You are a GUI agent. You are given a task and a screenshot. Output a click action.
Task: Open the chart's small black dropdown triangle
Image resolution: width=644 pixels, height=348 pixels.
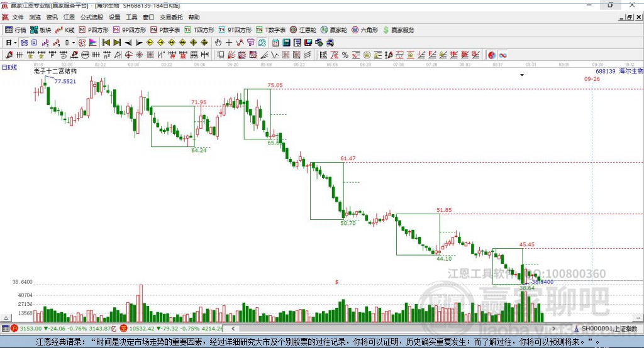[x=522, y=75]
